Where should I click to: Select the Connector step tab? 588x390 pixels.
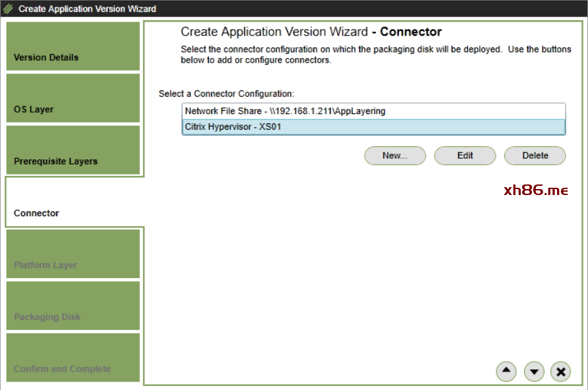[72, 202]
